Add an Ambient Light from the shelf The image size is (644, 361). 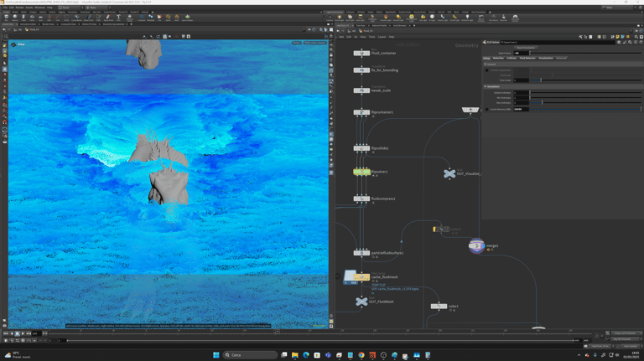(467, 18)
